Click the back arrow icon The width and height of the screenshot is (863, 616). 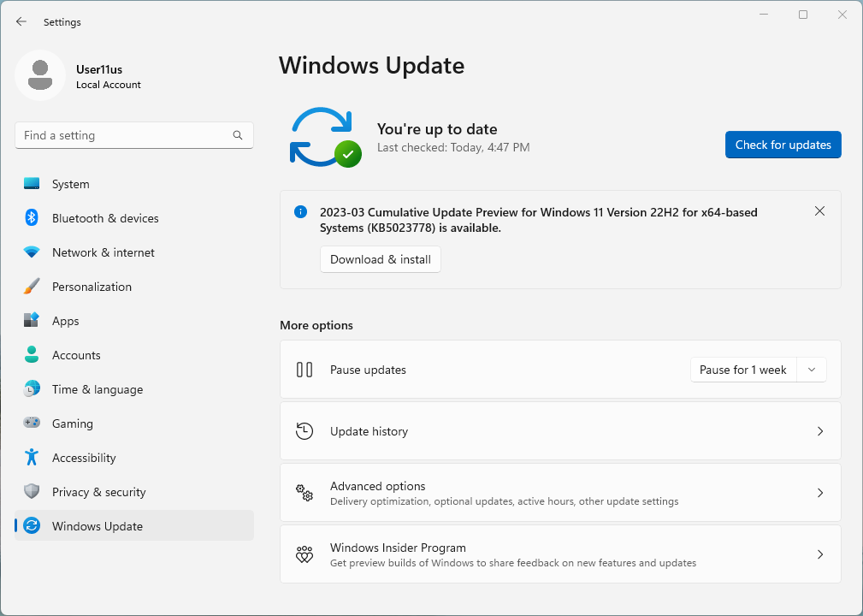click(x=21, y=21)
